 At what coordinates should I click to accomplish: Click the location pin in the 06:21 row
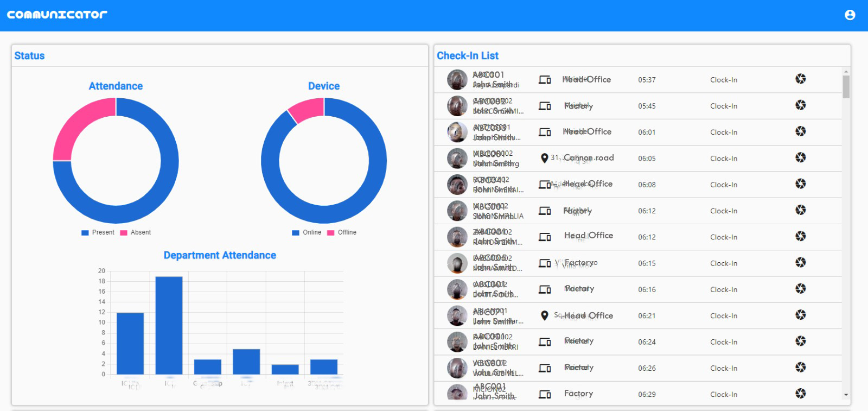544,315
